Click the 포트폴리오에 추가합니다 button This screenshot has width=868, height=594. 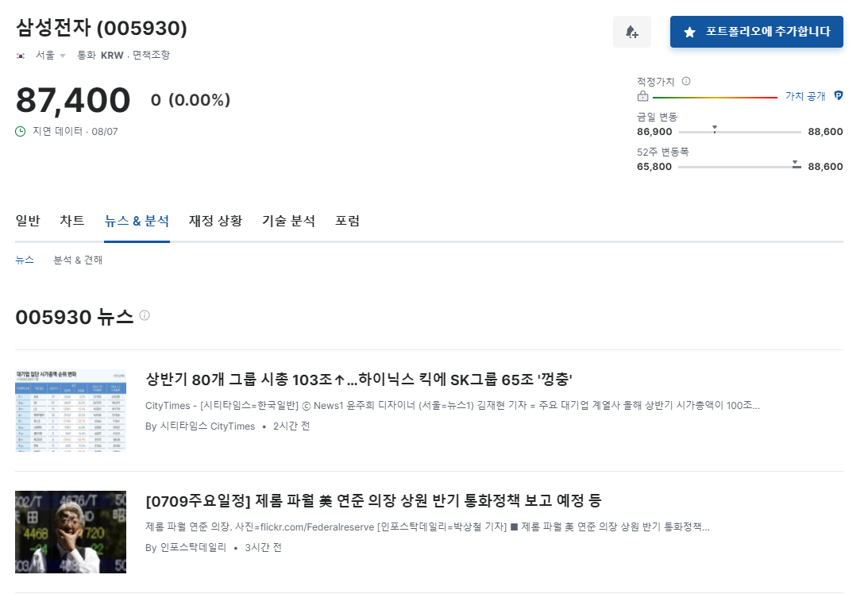[756, 32]
